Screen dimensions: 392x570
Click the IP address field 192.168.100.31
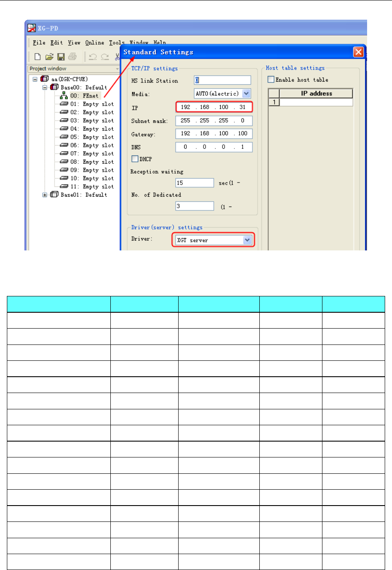click(214, 107)
